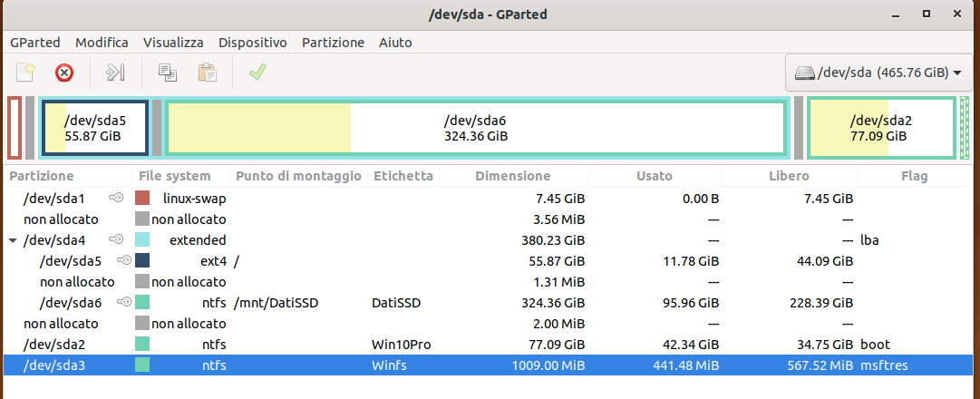
Task: Open the /dev/sda device selector dropdown
Action: (878, 73)
